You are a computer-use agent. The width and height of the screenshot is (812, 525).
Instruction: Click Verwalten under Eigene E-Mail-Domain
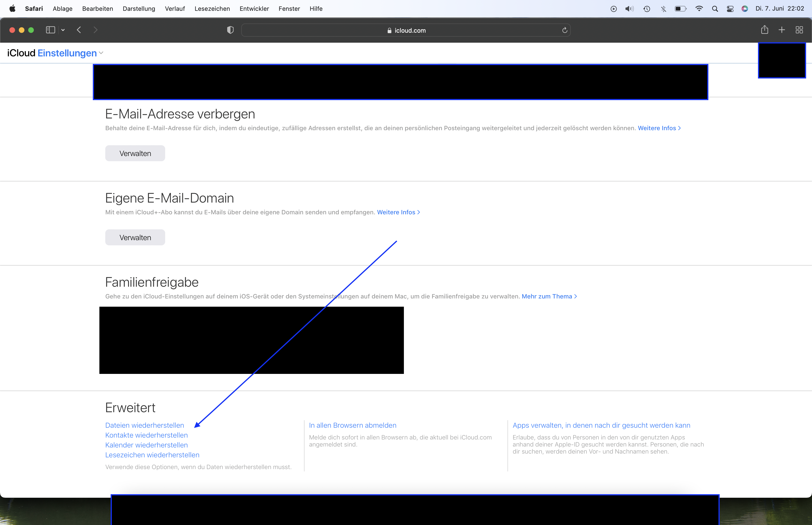point(135,238)
